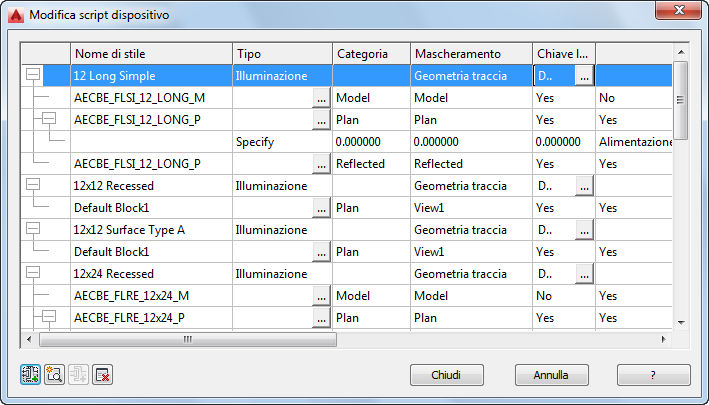Viewport: 709px width, 405px height.
Task: Click the help question mark button
Action: [654, 375]
